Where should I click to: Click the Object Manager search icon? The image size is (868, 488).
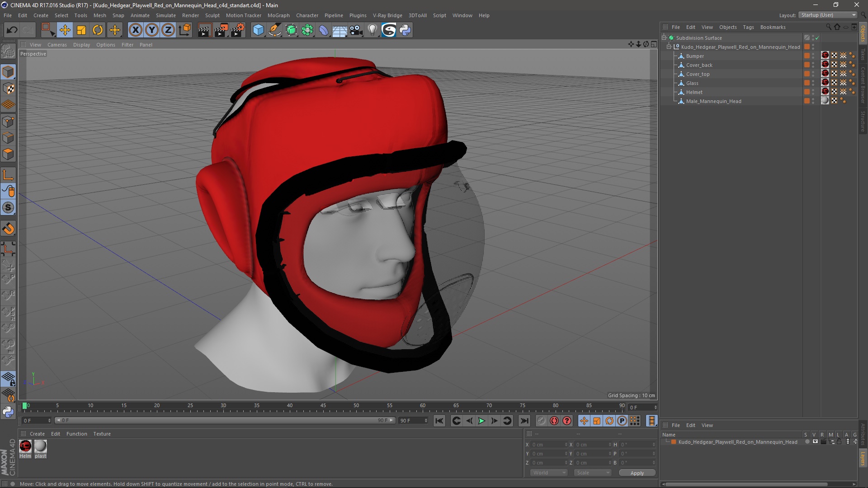829,27
